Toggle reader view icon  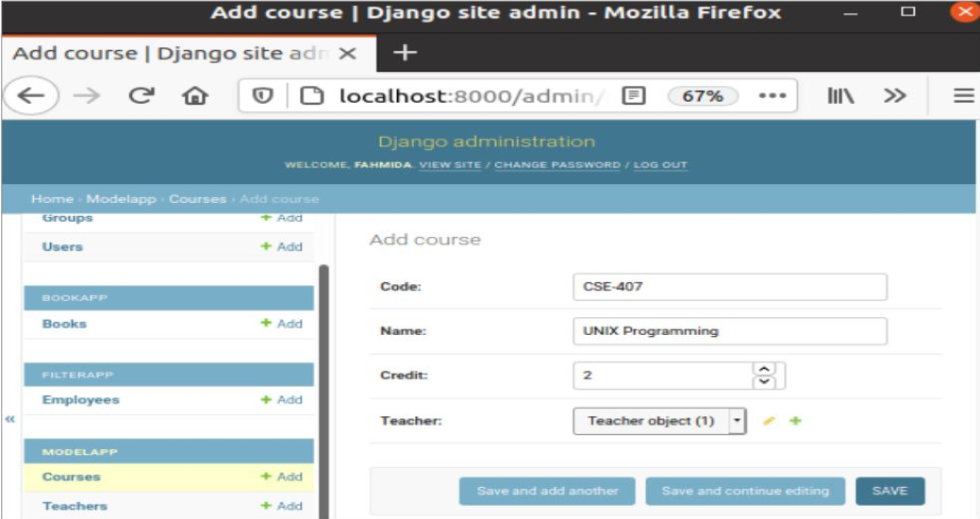pyautogui.click(x=634, y=95)
